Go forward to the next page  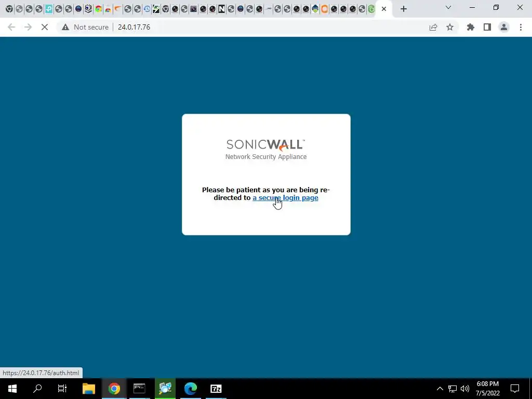[28, 27]
